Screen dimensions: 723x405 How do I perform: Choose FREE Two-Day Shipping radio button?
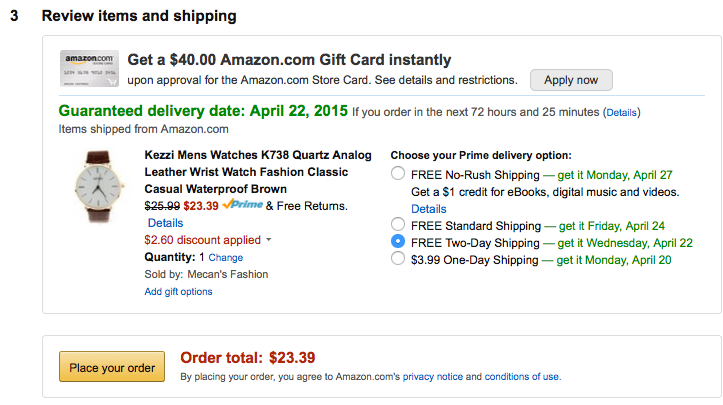point(399,242)
